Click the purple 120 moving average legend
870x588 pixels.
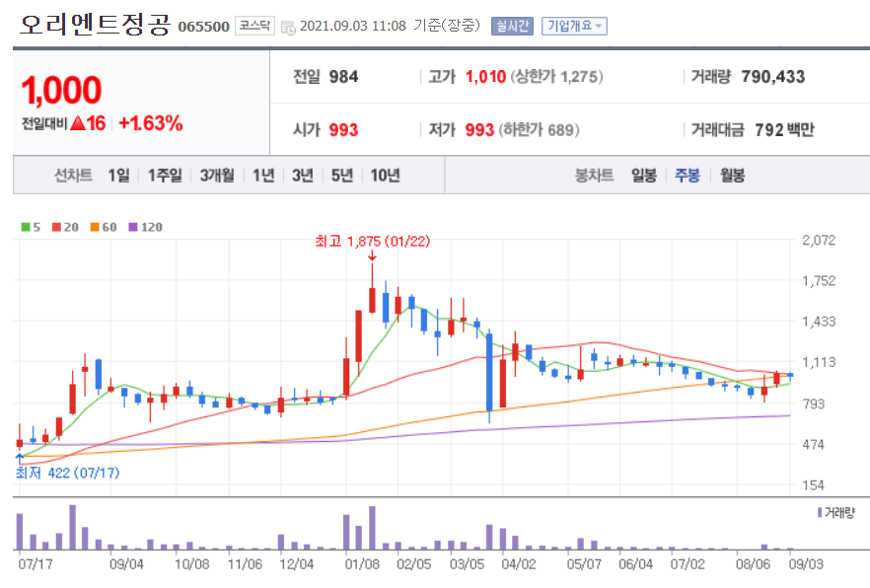145,227
